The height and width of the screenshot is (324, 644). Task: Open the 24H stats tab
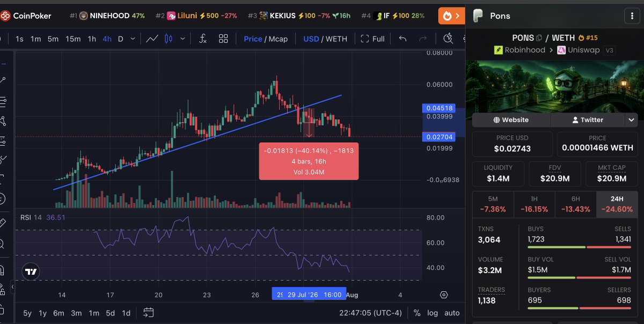(617, 204)
